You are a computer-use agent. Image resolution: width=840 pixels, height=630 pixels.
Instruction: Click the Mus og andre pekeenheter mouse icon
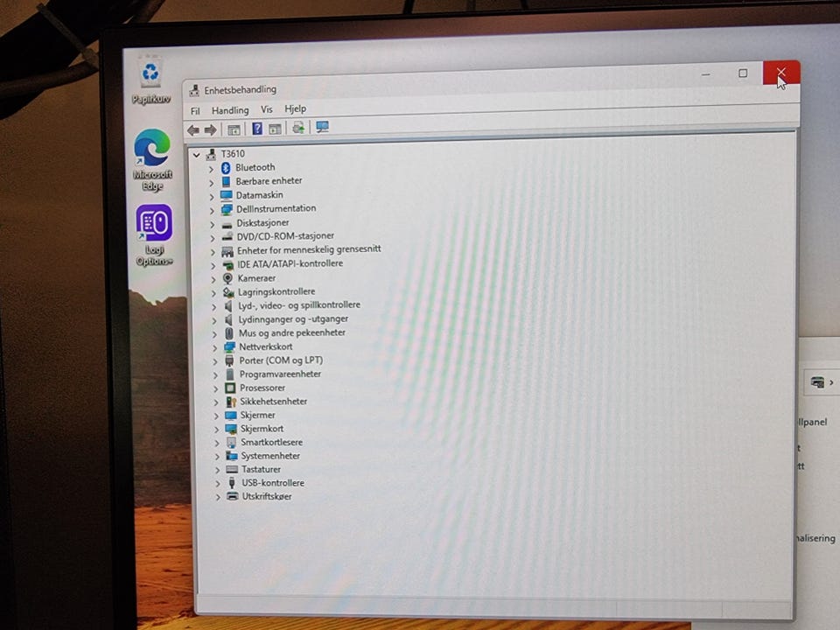pyautogui.click(x=228, y=332)
